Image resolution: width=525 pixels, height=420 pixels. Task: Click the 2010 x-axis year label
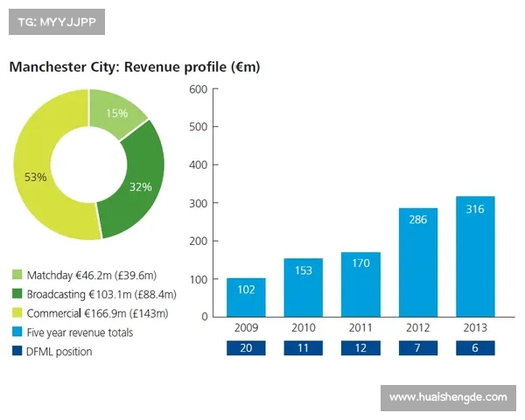click(x=304, y=327)
